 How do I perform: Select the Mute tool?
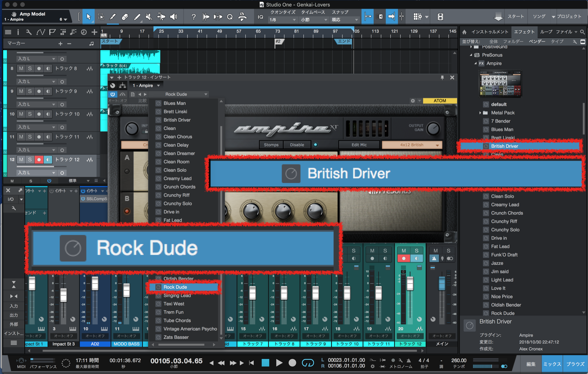pos(149,17)
